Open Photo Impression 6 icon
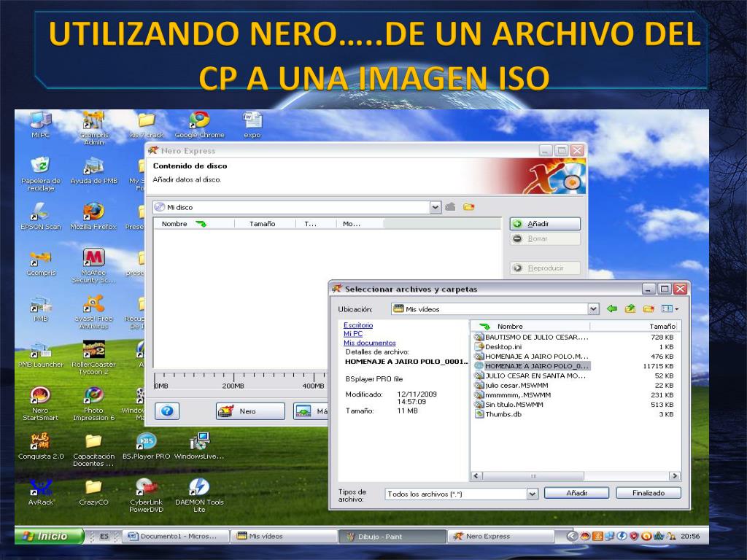Screen dimensions: 747x560 [x=93, y=404]
